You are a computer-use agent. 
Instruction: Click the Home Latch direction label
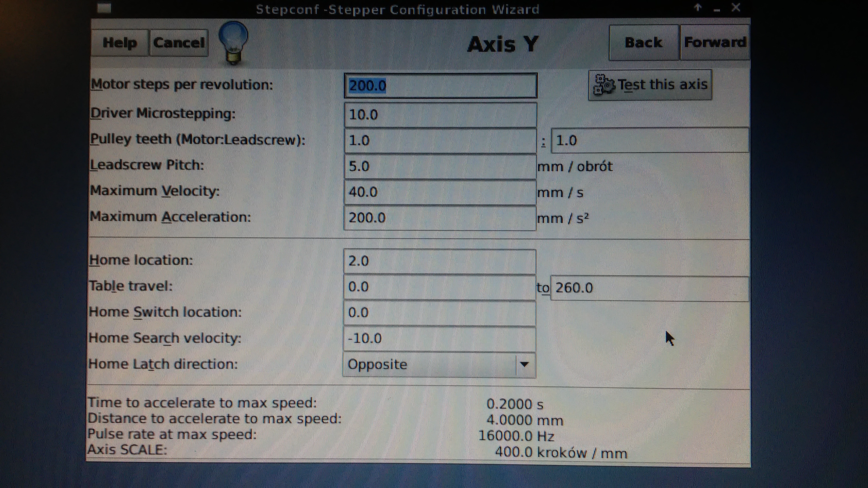[163, 364]
